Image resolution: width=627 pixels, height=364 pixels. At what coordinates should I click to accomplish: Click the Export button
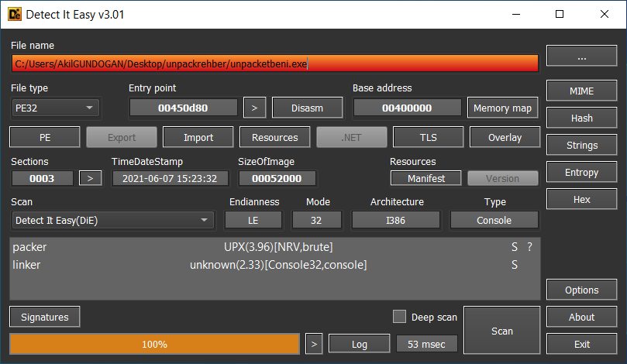122,137
